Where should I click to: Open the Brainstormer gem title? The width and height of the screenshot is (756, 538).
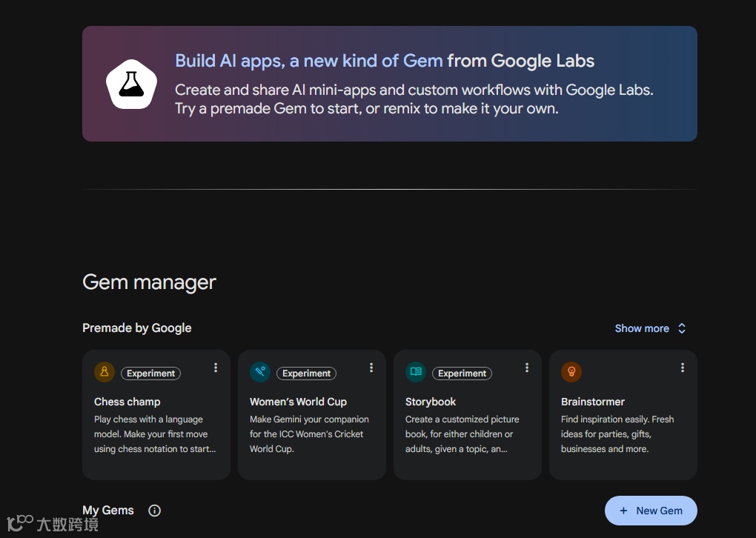tap(593, 402)
